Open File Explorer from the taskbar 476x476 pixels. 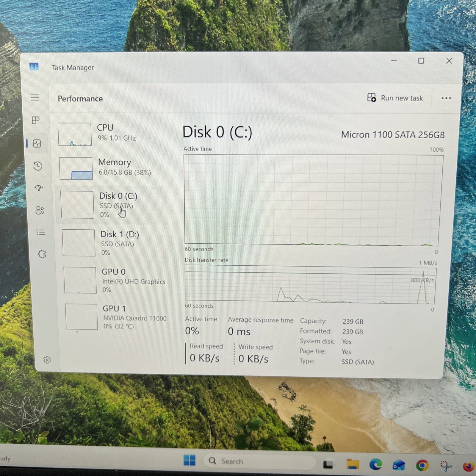(353, 464)
